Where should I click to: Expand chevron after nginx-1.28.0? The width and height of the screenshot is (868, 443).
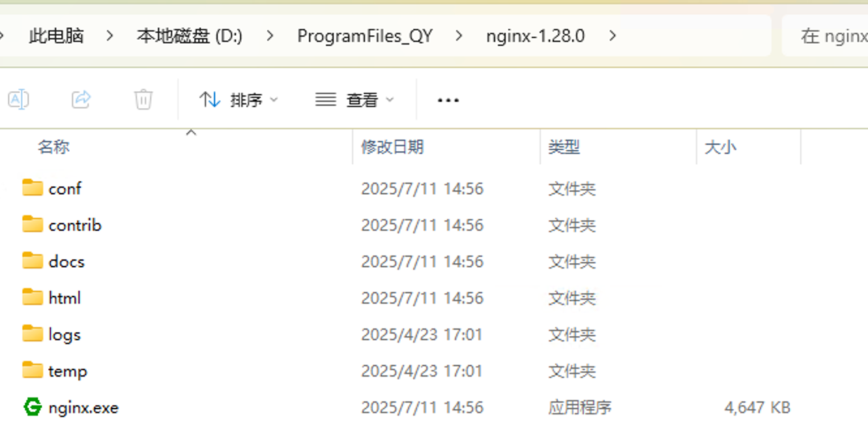(612, 36)
